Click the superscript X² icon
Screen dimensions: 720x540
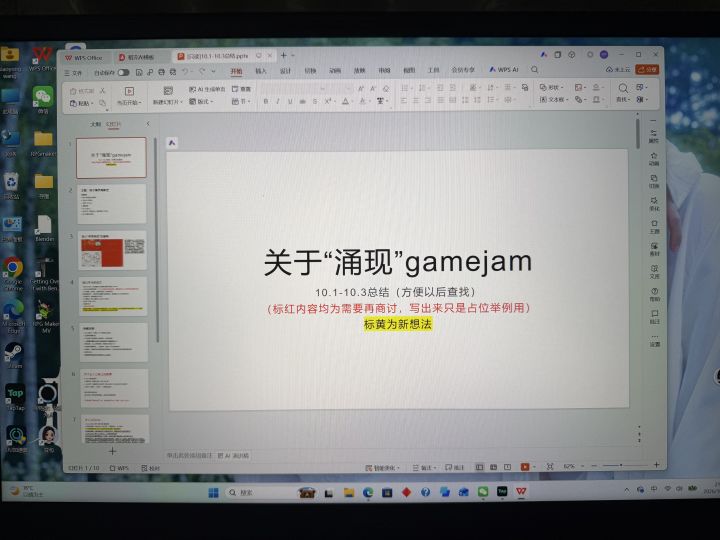328,101
